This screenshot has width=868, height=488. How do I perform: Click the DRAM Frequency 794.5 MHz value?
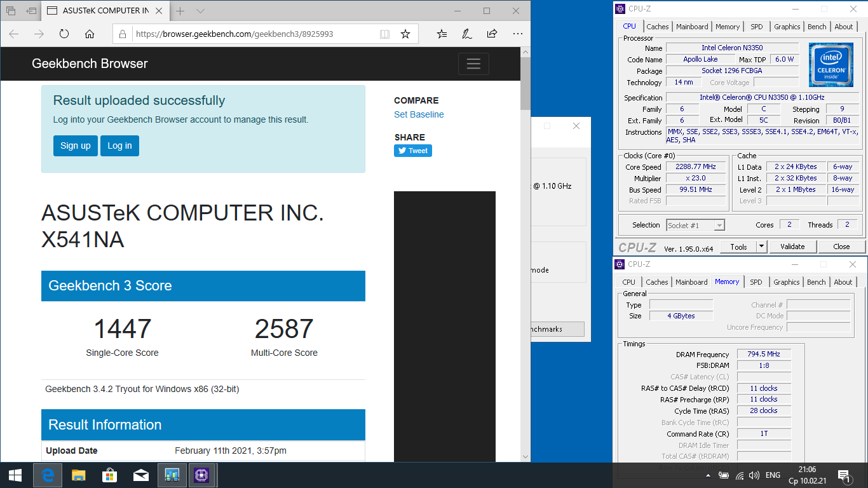[x=764, y=354]
